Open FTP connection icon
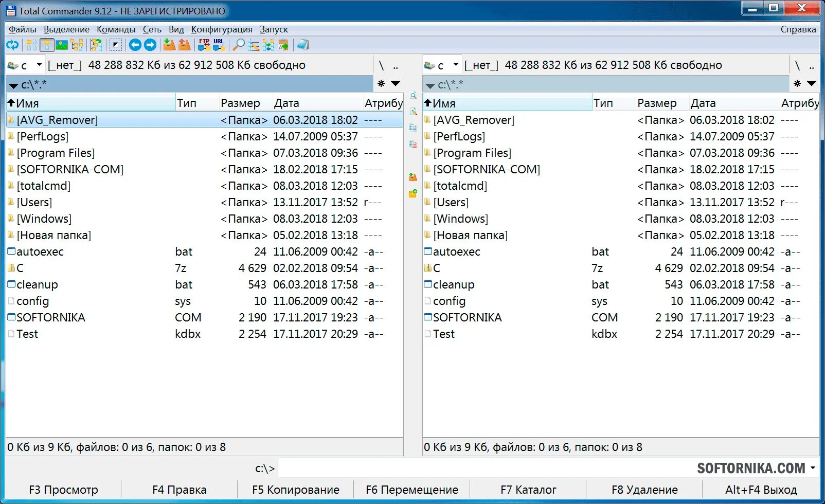The width and height of the screenshot is (825, 504). point(204,45)
